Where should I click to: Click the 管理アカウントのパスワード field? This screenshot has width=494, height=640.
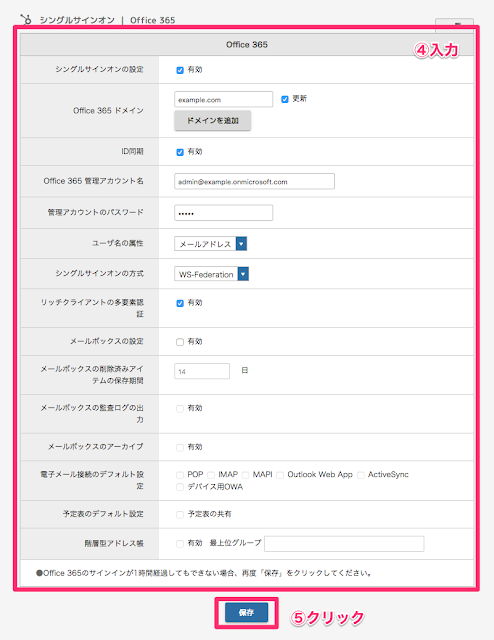(x=224, y=213)
